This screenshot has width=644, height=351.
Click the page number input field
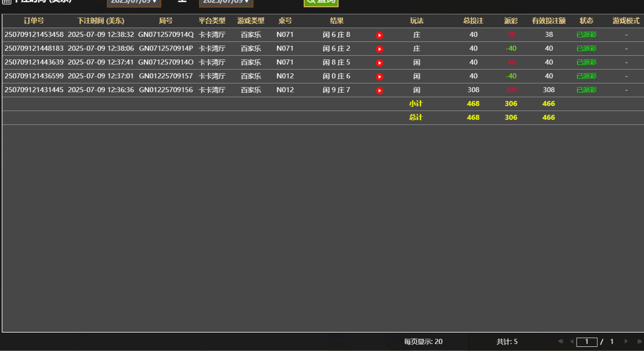click(x=586, y=341)
